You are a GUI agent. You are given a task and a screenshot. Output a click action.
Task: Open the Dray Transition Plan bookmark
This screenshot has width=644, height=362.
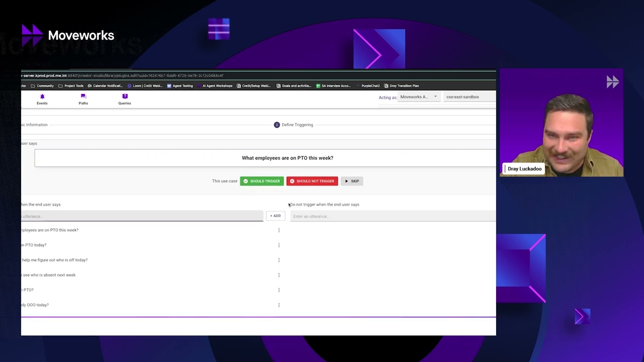401,86
